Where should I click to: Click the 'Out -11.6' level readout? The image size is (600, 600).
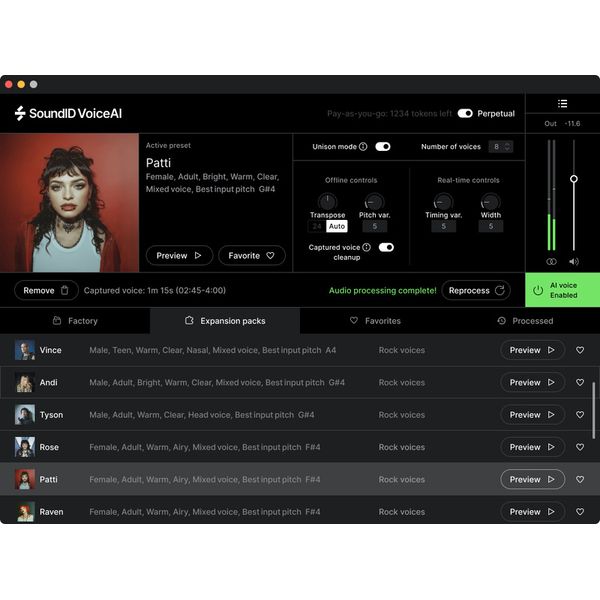click(562, 124)
